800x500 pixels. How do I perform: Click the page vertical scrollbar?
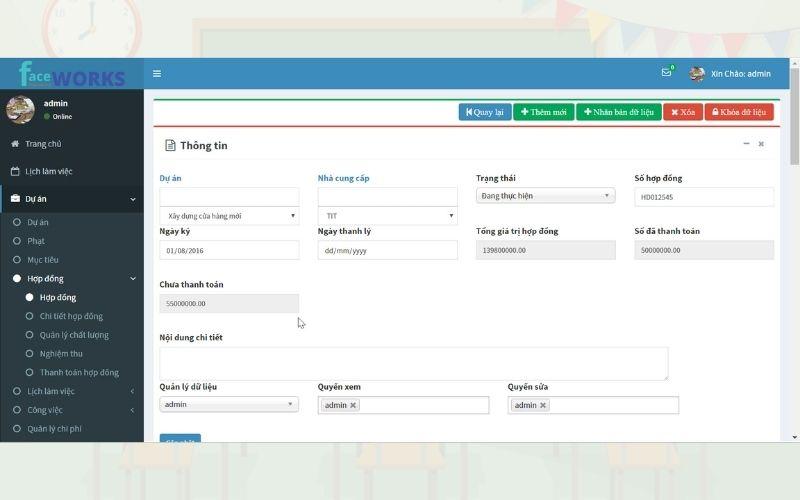[x=794, y=250]
